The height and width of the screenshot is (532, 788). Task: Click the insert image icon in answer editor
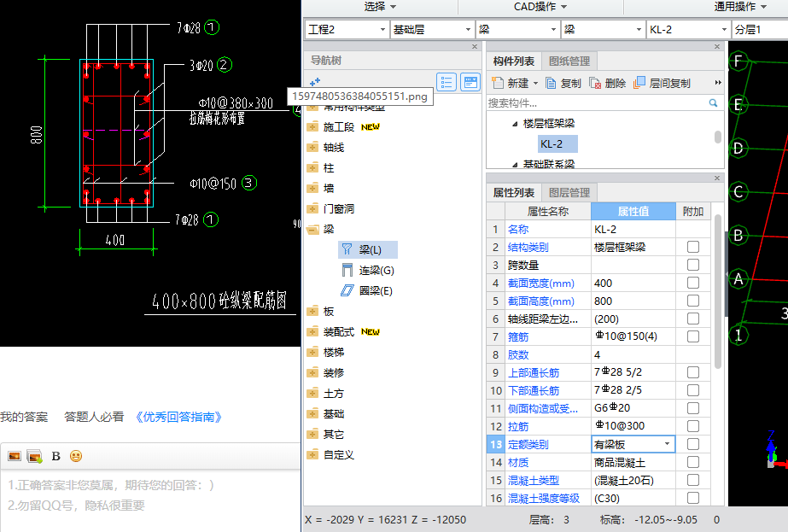click(15, 456)
